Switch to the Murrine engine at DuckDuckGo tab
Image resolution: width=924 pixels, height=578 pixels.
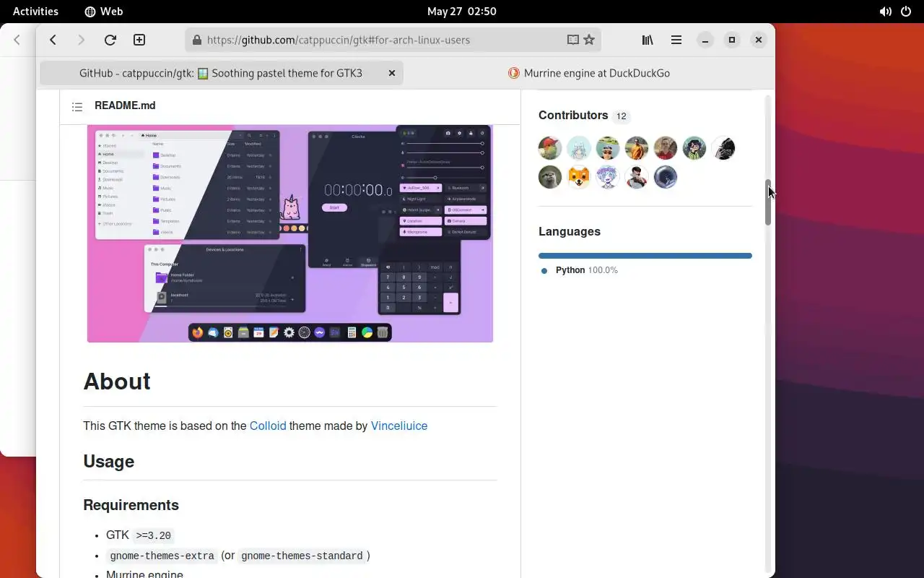tap(589, 73)
